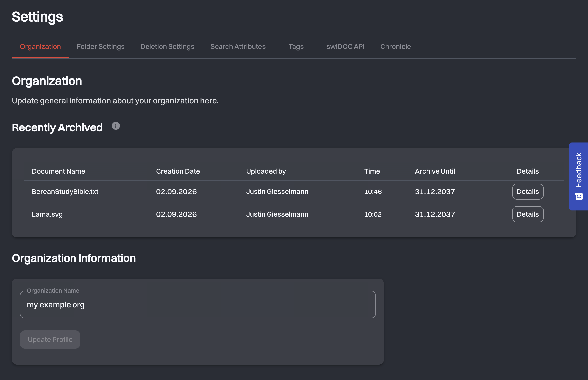Click the smiley icon on Feedback tab
Viewport: 588px width, 380px height.
click(x=579, y=196)
